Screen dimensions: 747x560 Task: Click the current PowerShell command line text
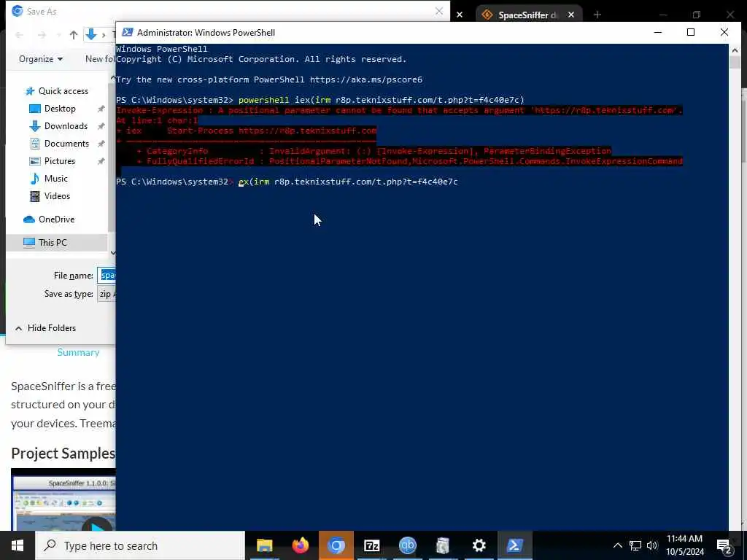(348, 182)
